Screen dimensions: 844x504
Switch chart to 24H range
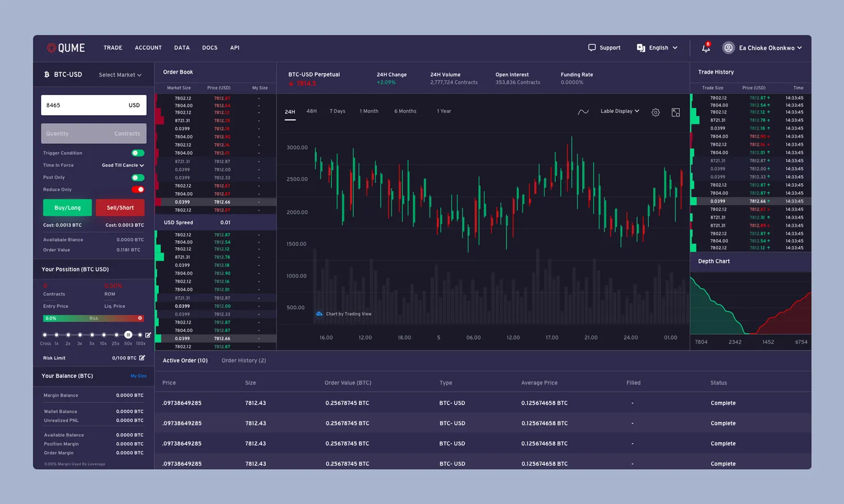290,112
